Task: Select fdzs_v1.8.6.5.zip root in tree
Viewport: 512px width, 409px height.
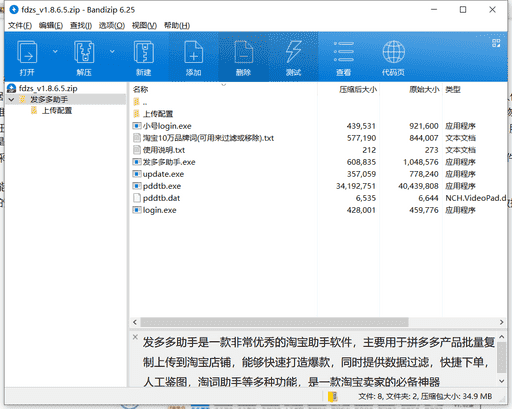Action: 48,88
